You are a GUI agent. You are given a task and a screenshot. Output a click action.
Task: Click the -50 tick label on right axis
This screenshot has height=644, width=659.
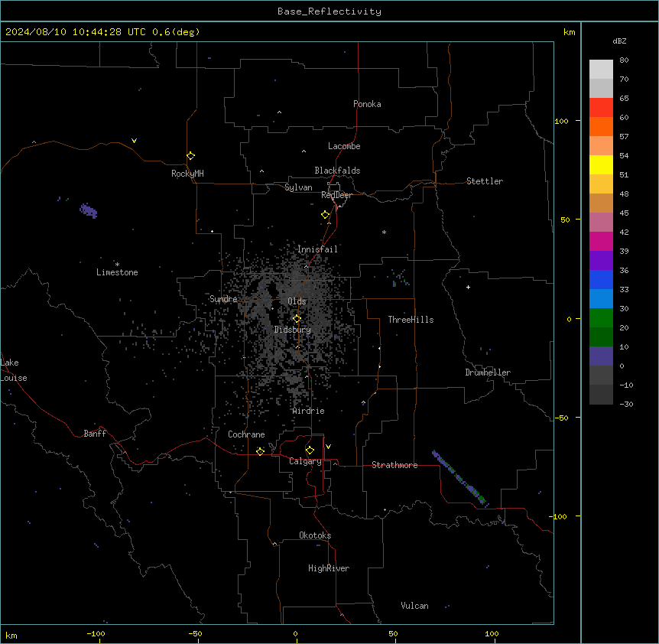(x=561, y=418)
